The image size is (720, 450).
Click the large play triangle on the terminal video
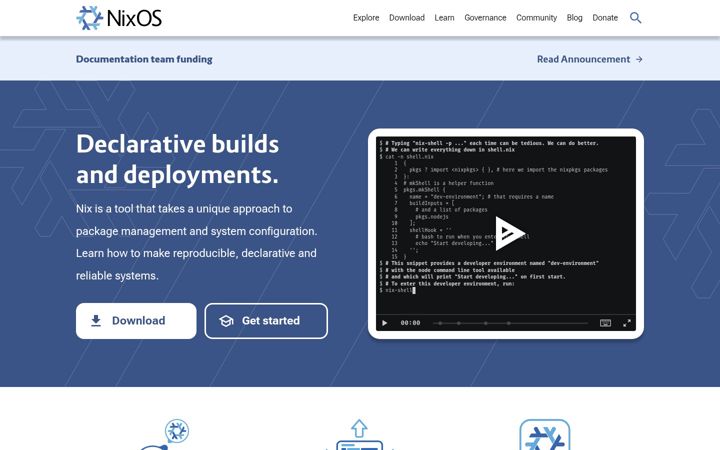[x=509, y=233]
